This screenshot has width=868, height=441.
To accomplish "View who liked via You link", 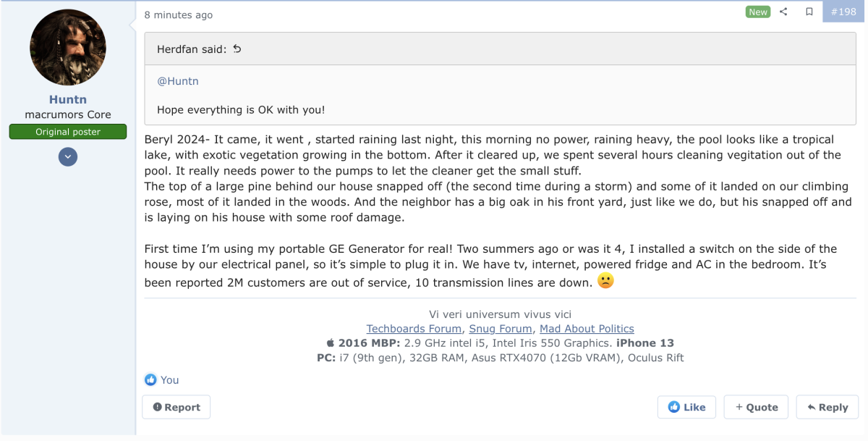I will [x=170, y=379].
